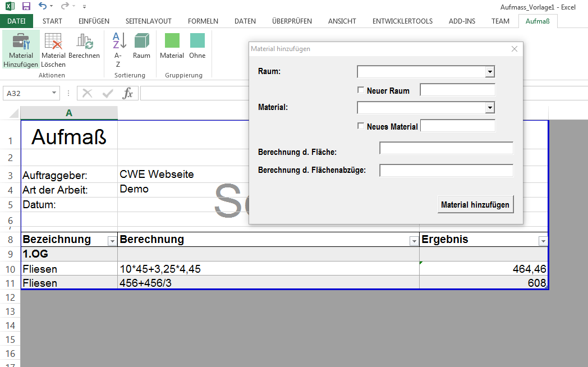Screen dimensions: 588x367
Task: Open the Raum dropdown list
Action: click(x=490, y=72)
